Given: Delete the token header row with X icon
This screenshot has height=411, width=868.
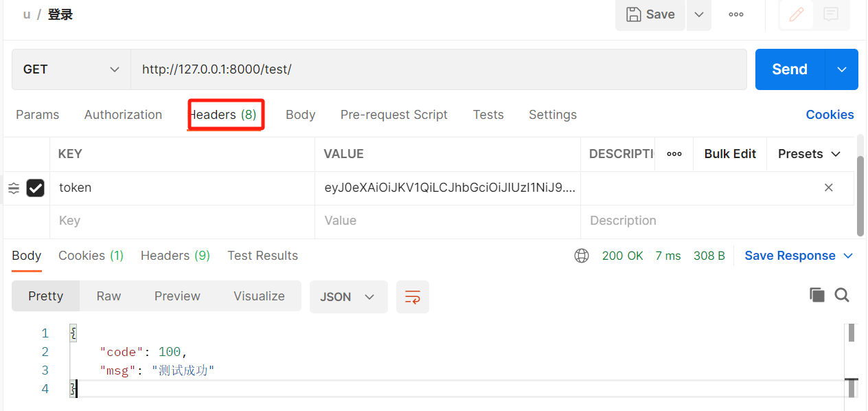Looking at the screenshot, I should [829, 188].
